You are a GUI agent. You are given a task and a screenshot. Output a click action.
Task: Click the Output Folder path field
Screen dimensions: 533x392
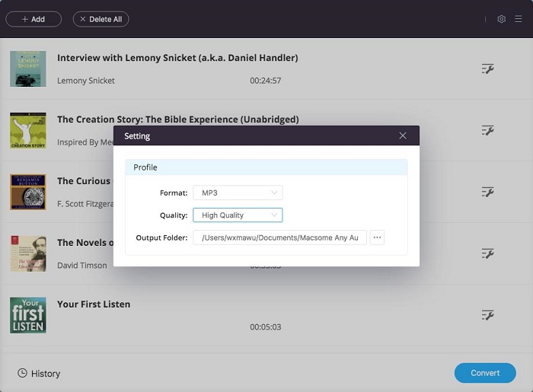pos(279,237)
